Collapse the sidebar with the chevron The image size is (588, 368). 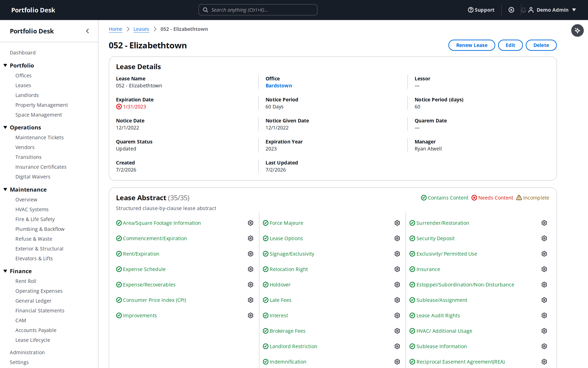pyautogui.click(x=87, y=31)
